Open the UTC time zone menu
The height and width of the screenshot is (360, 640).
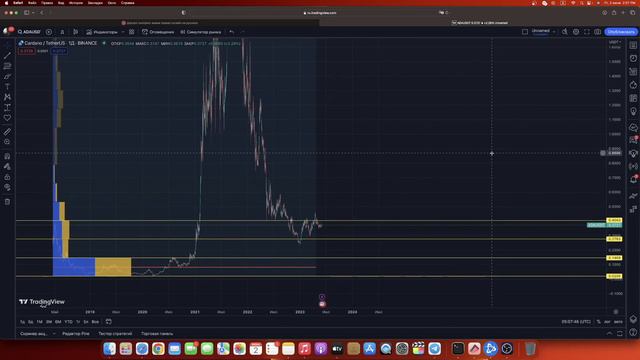coord(576,322)
